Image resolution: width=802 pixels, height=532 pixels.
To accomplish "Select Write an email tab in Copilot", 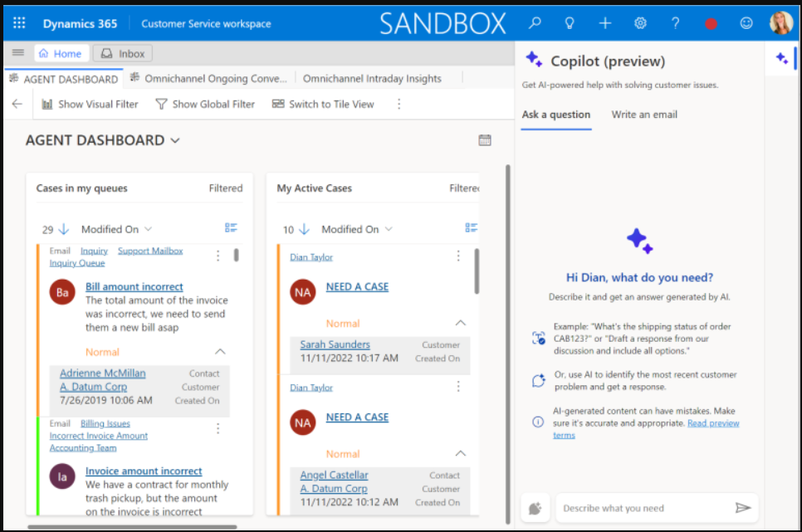I will pyautogui.click(x=644, y=115).
